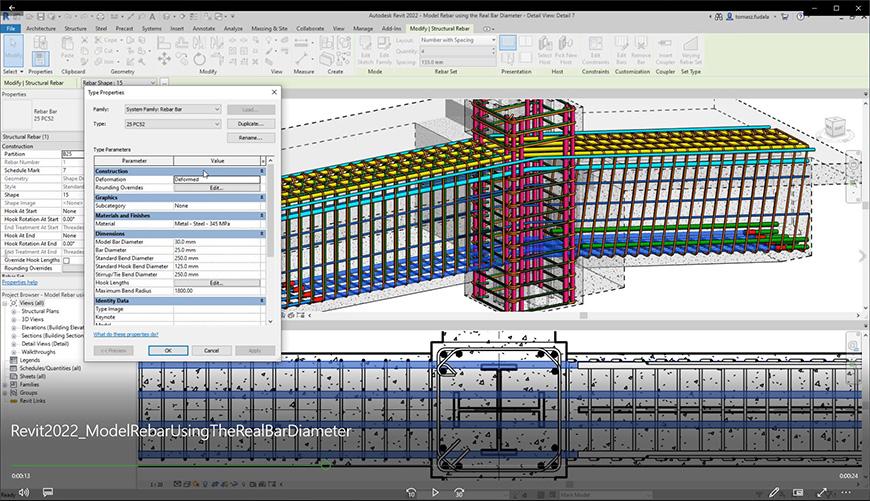The height and width of the screenshot is (501, 870).
Task: Click the video player back arrow
Action: coord(12,8)
